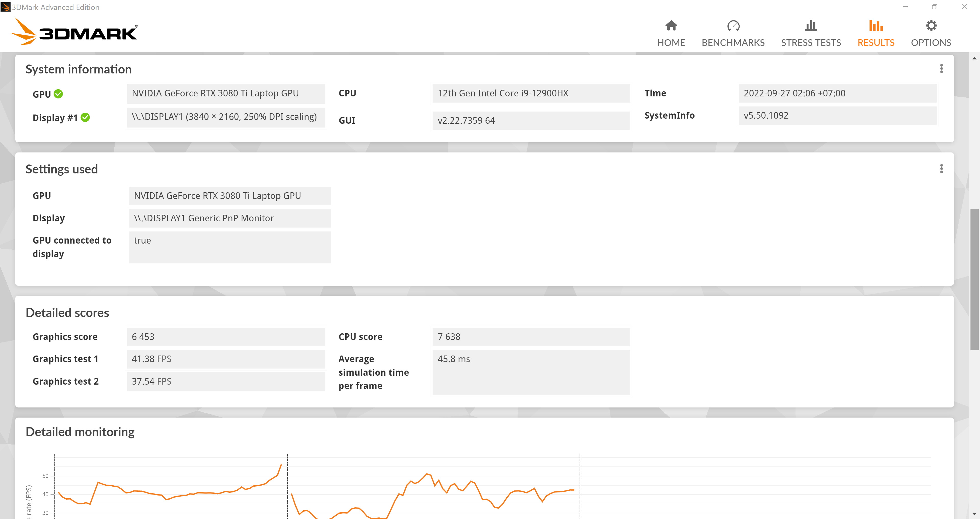Minimize the 3DMark window

[x=905, y=7]
